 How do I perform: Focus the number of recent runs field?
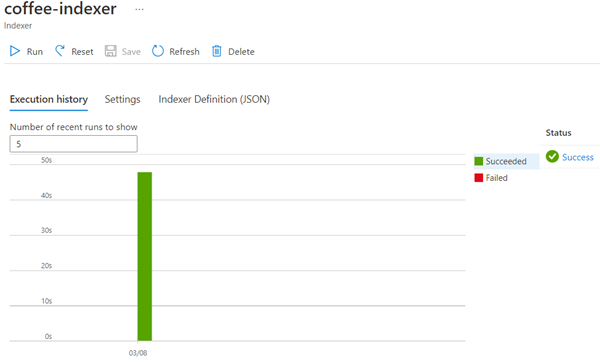pyautogui.click(x=73, y=144)
